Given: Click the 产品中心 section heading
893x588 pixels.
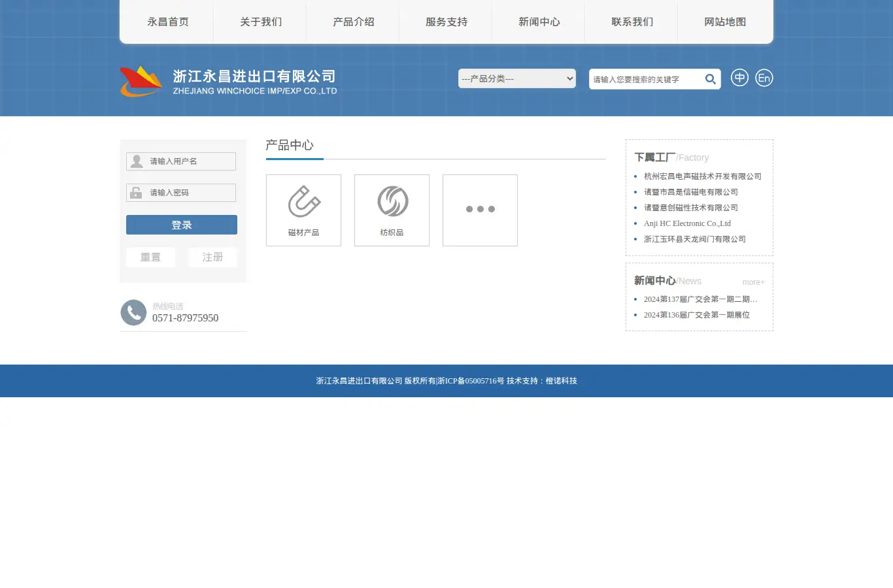Looking at the screenshot, I should coord(290,145).
